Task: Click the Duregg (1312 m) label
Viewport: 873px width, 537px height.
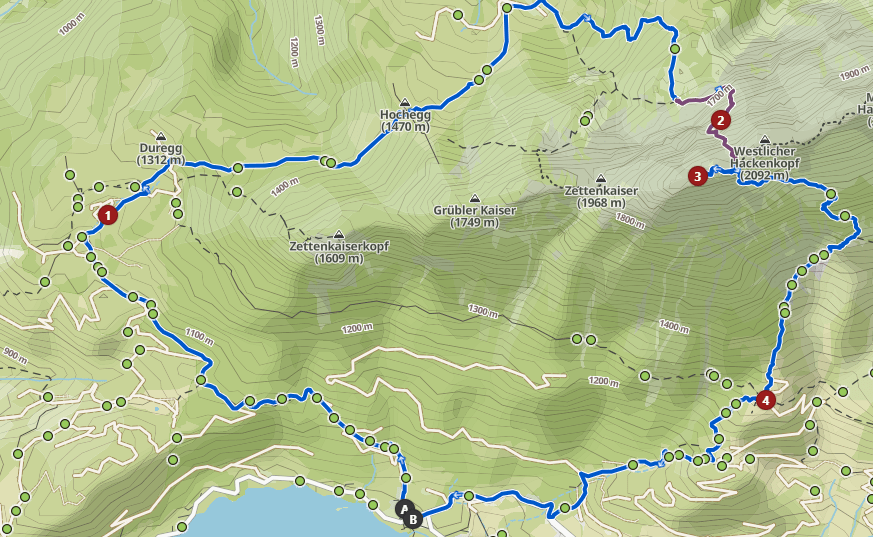Action: tap(161, 155)
